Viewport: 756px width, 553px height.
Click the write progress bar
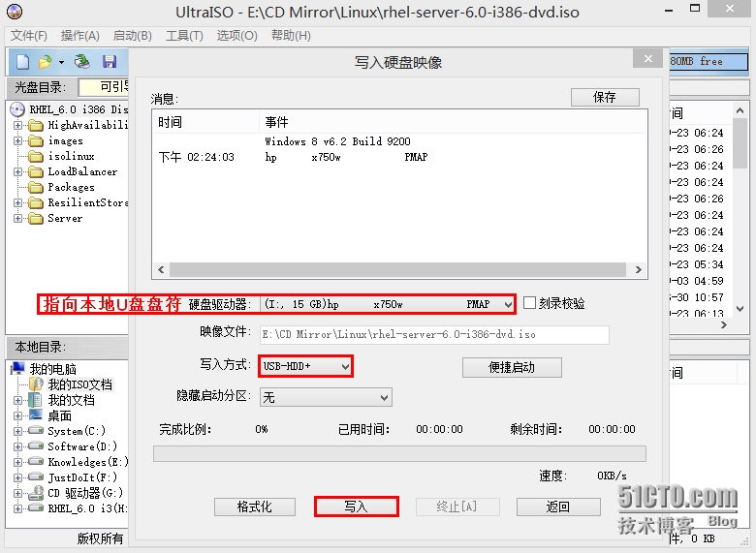[399, 454]
